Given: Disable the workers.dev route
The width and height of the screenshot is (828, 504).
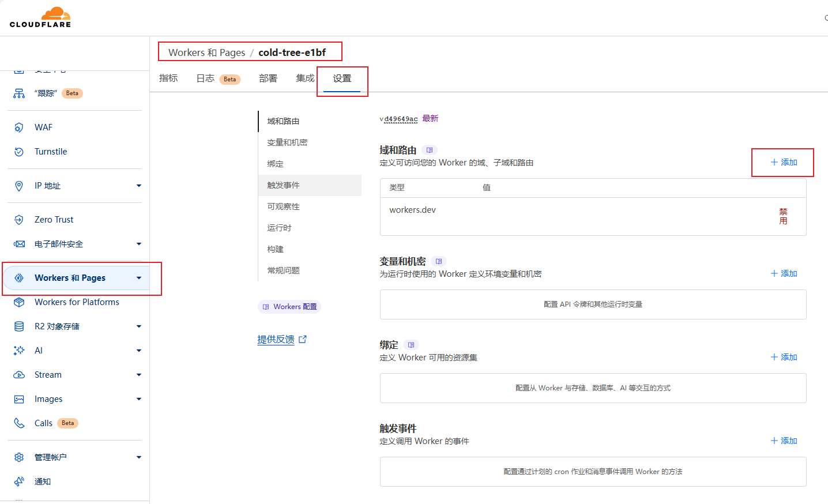Looking at the screenshot, I should pos(783,216).
